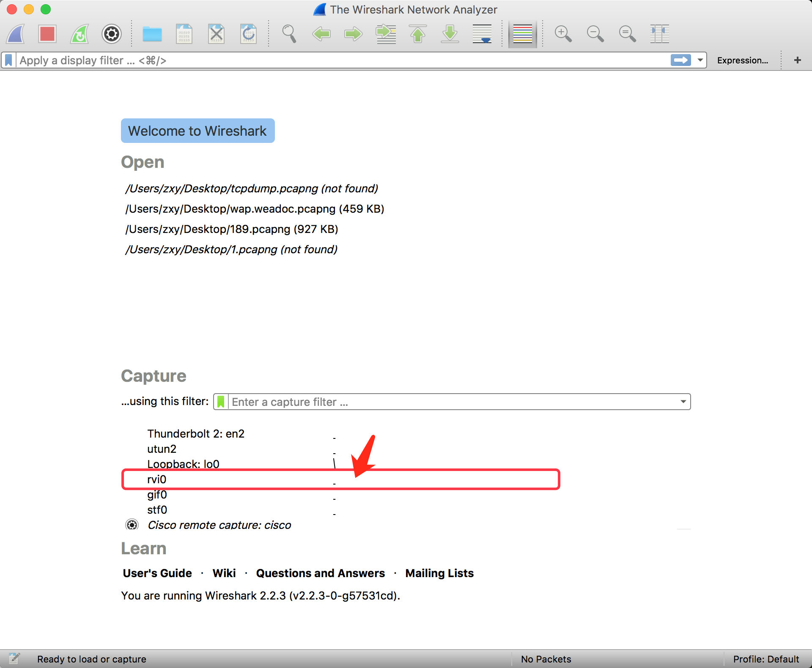Open Cisco remote capture settings gear
The width and height of the screenshot is (812, 668).
[132, 525]
